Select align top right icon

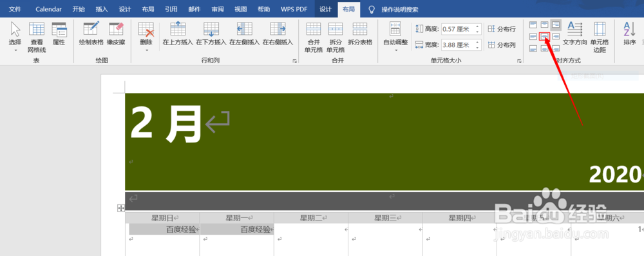click(x=556, y=25)
